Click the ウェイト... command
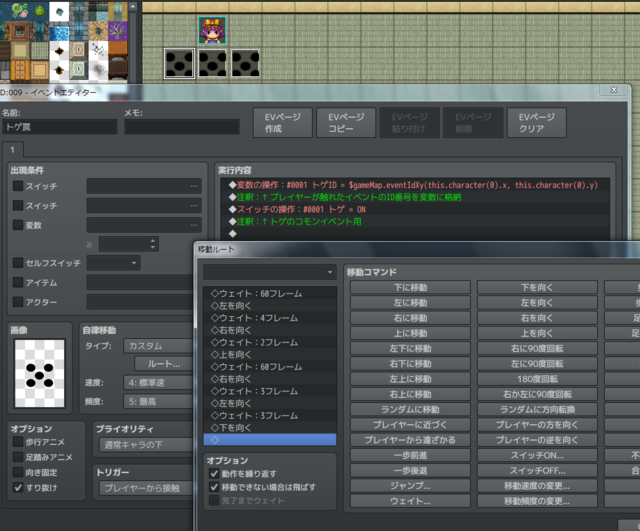Viewport: 640px width, 531px height. click(410, 501)
